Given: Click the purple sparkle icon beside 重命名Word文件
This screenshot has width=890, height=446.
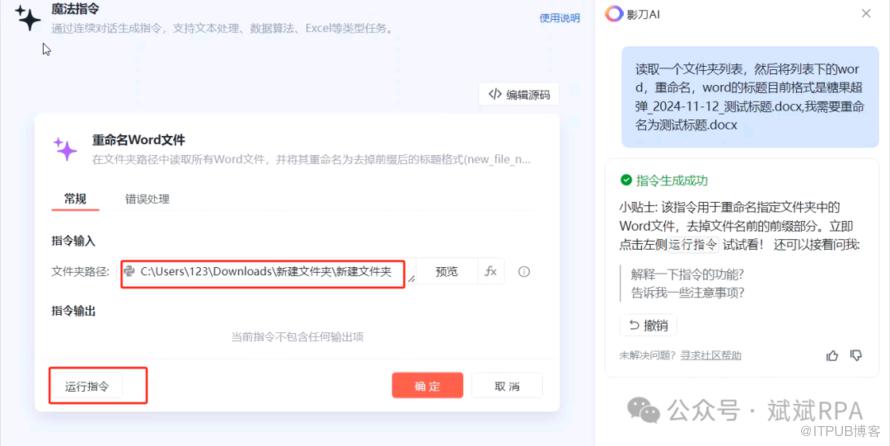Looking at the screenshot, I should 65,149.
